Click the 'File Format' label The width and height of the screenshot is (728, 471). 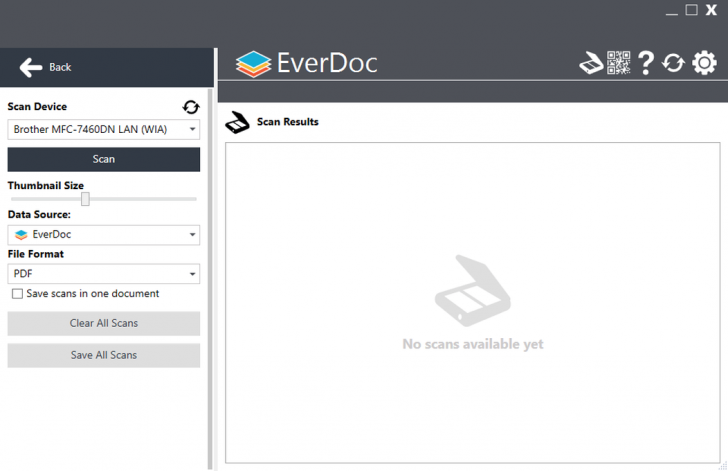coord(36,254)
